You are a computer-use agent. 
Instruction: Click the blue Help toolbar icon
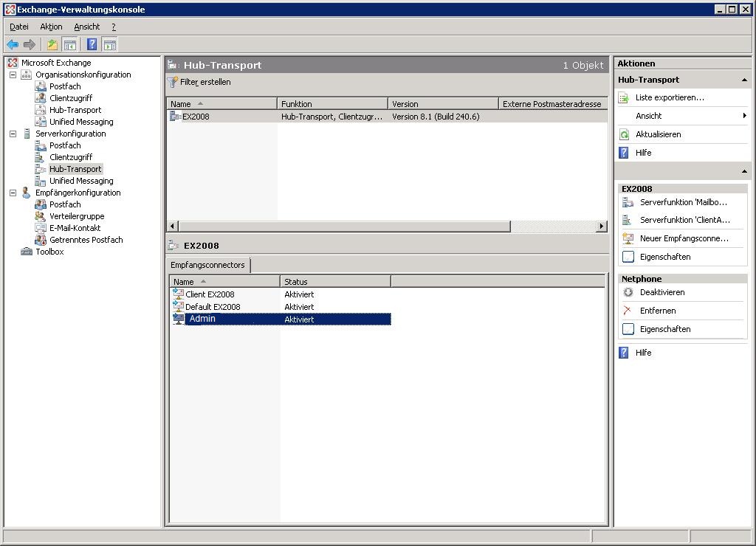92,45
